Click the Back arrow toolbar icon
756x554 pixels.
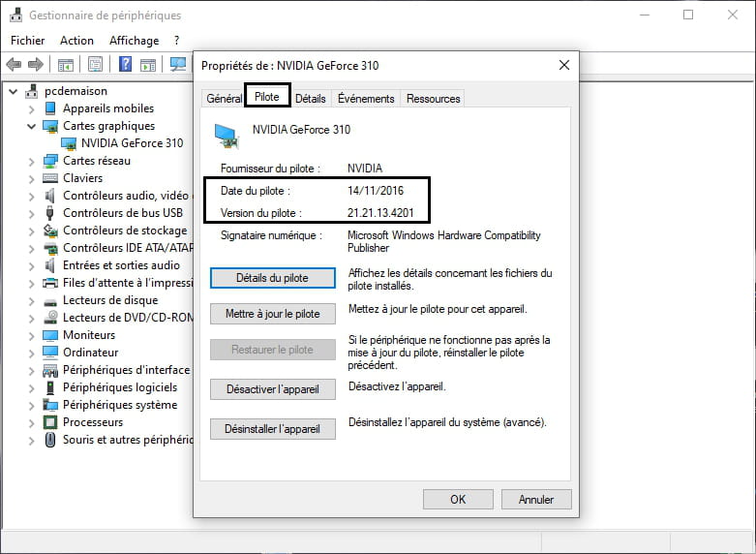pyautogui.click(x=14, y=64)
